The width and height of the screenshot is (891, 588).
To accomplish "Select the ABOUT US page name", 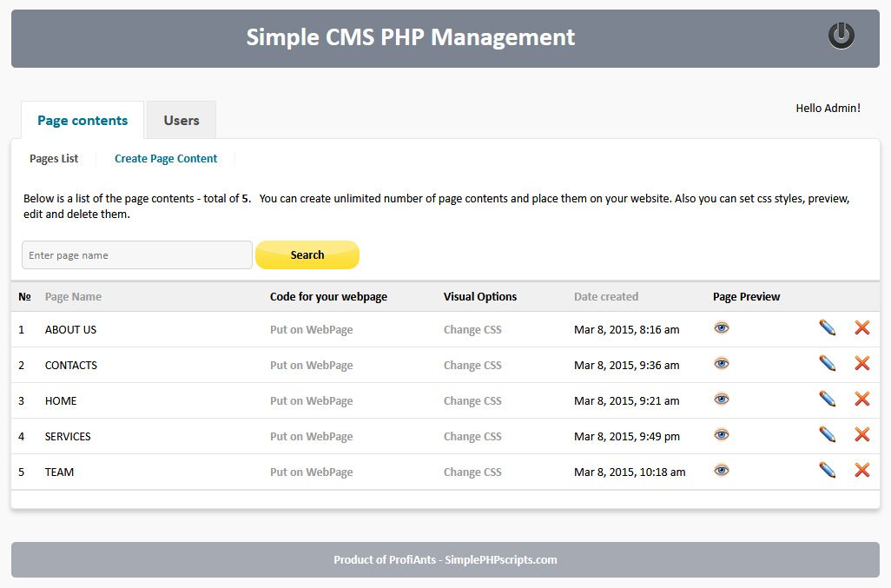I will pos(70,329).
